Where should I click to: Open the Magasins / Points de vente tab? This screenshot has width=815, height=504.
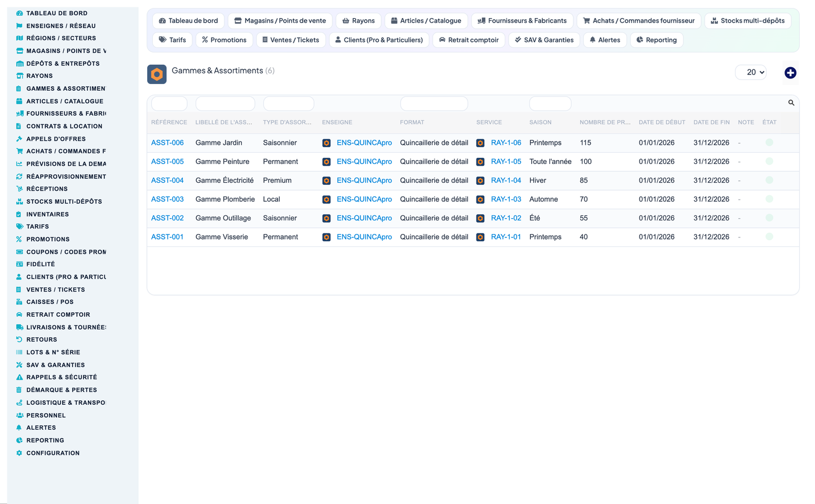click(x=280, y=21)
